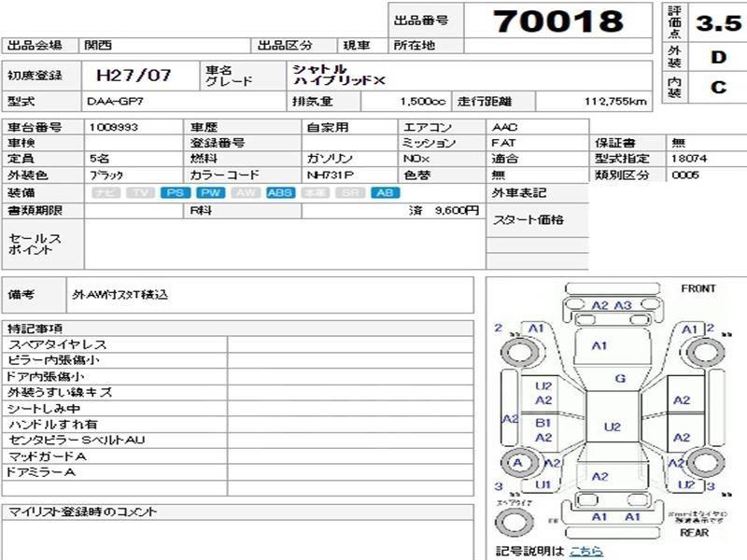Click the overall grade 3.5
747x560 pixels.
coord(718,22)
